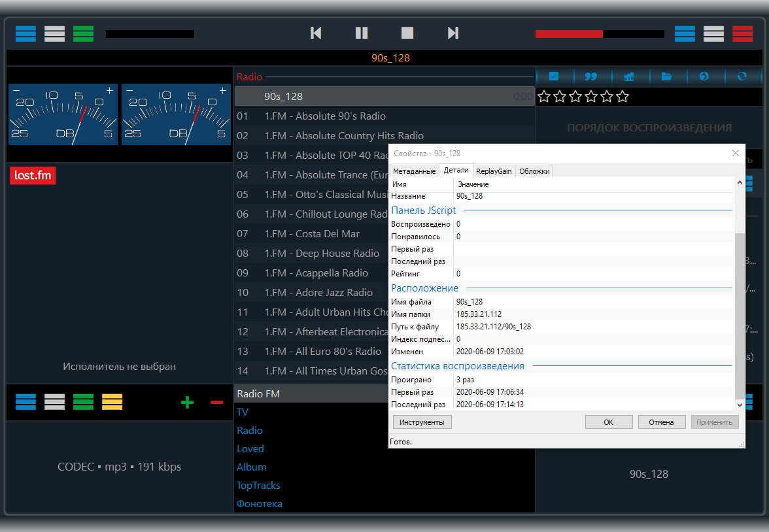Click the green plus icon
The image size is (769, 532).
(x=187, y=402)
